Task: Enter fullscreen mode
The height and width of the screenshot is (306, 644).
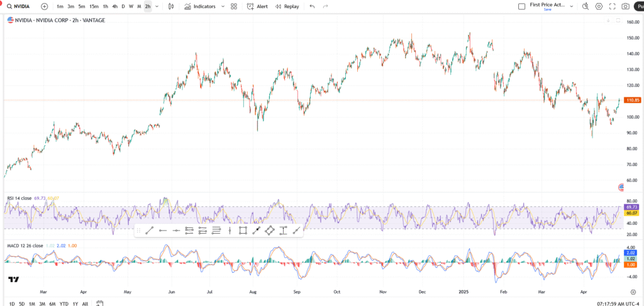Action: click(612, 6)
